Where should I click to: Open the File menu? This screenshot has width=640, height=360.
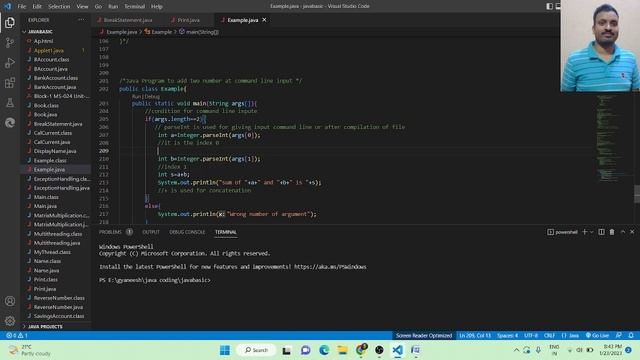coord(22,7)
